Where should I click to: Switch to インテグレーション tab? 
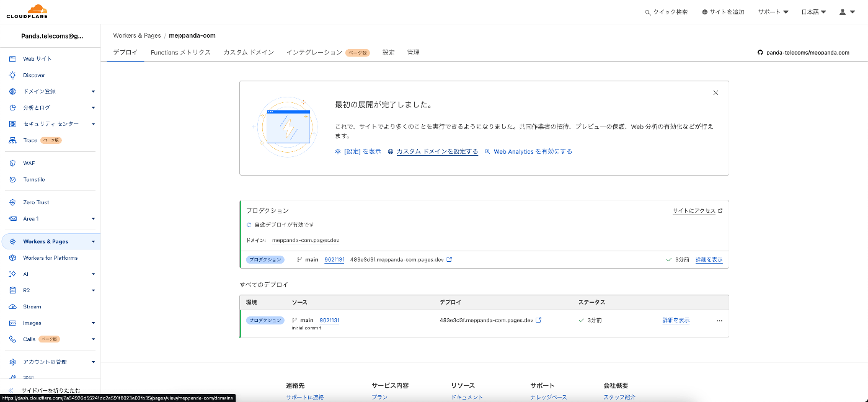328,53
